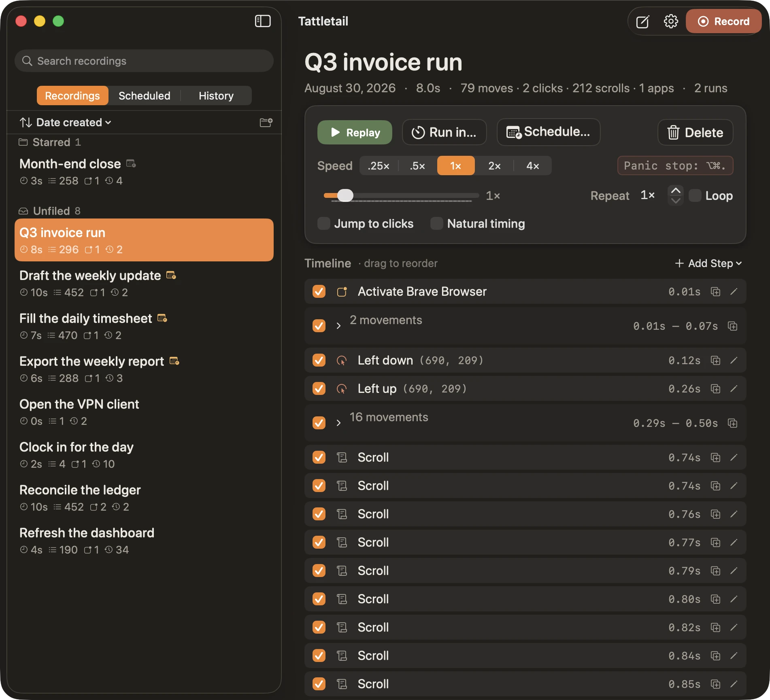Toggle the sidebar panel icon
Viewport: 770px width, 700px height.
pyautogui.click(x=263, y=21)
